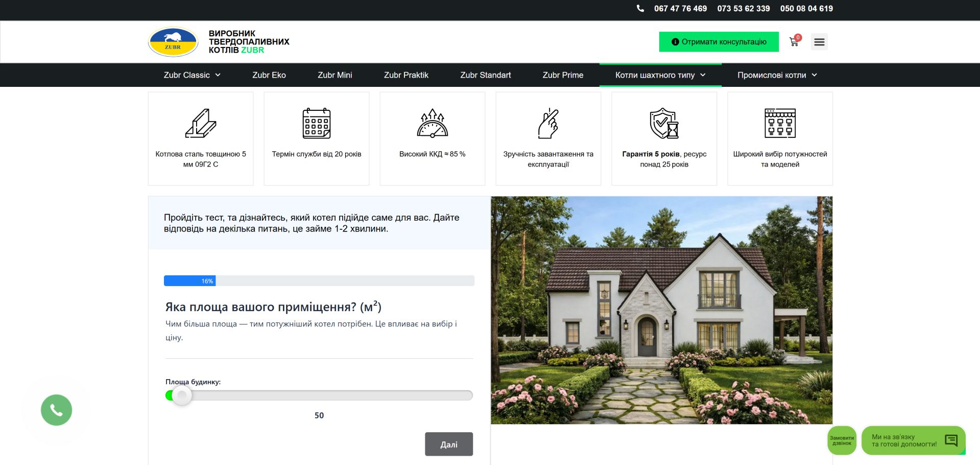The height and width of the screenshot is (465, 980).
Task: Click the Zubr logo in the header
Action: [x=173, y=42]
